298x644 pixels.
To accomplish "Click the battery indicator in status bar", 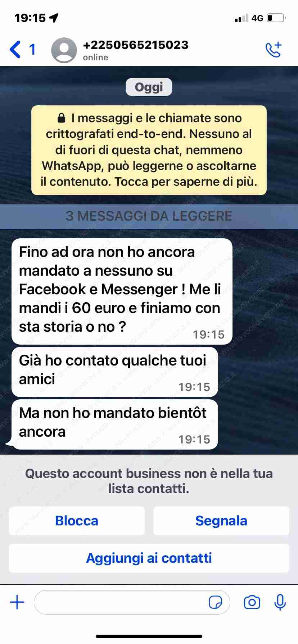I will (x=276, y=18).
